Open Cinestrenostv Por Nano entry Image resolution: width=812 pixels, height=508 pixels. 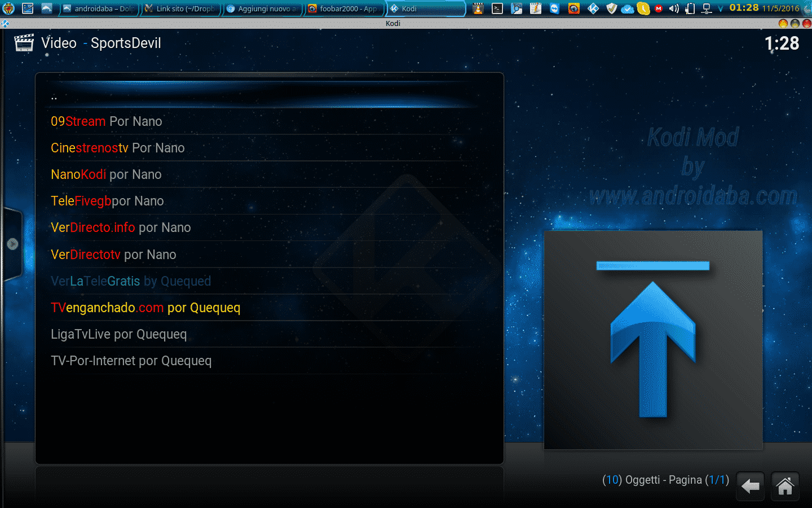(269, 148)
